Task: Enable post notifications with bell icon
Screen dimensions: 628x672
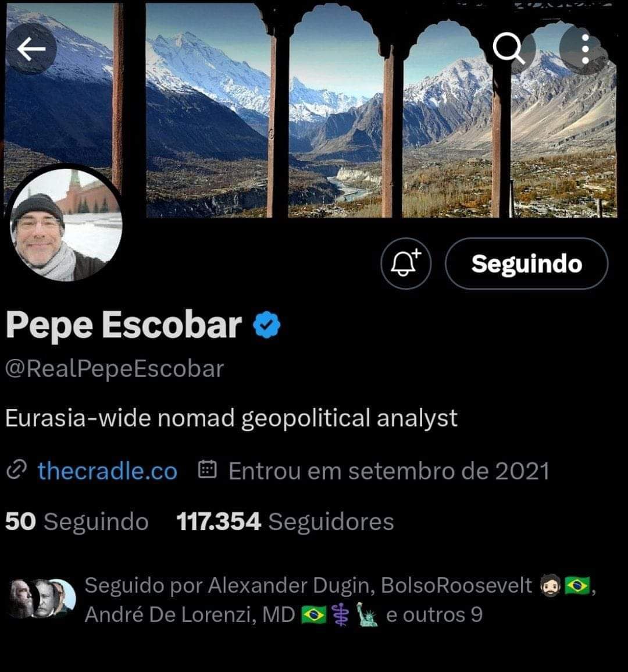Action: [x=406, y=264]
